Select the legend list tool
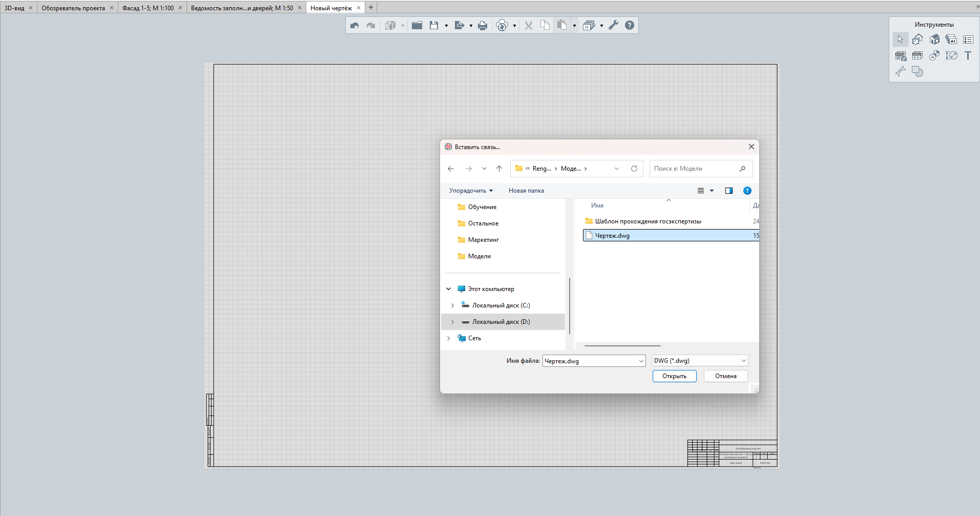The height and width of the screenshot is (516, 980). pyautogui.click(x=968, y=39)
